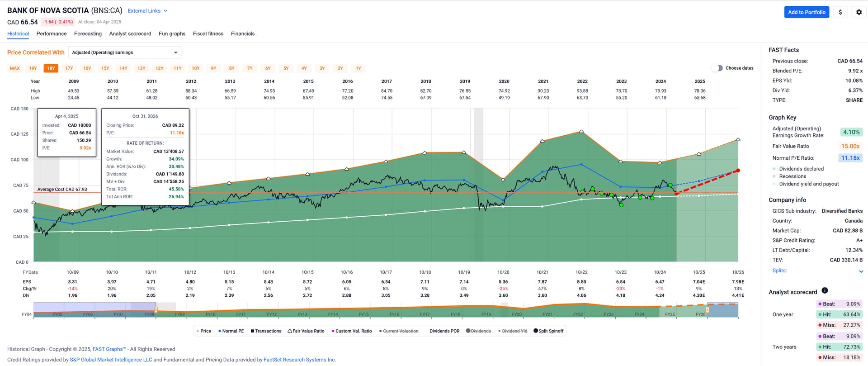Click the Div Yld 6.37% value

coord(855,90)
